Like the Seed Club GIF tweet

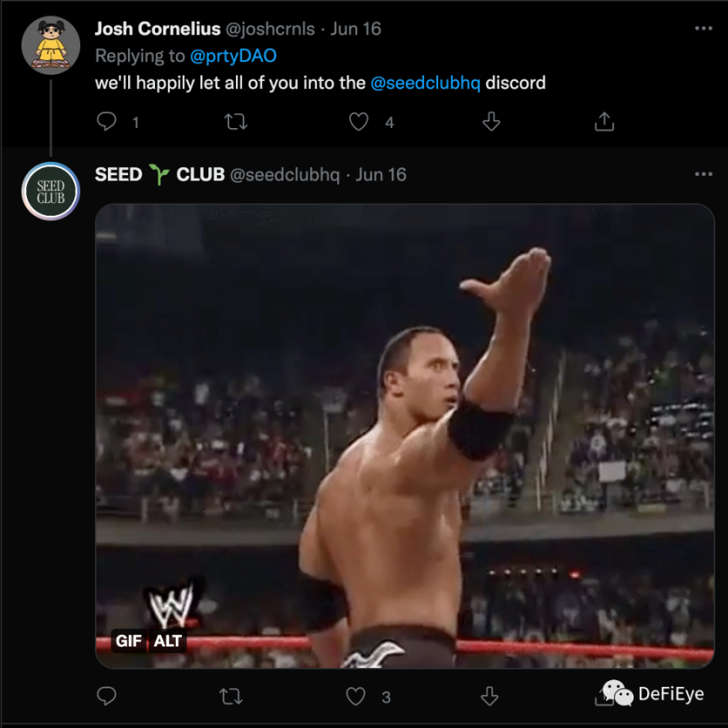355,697
